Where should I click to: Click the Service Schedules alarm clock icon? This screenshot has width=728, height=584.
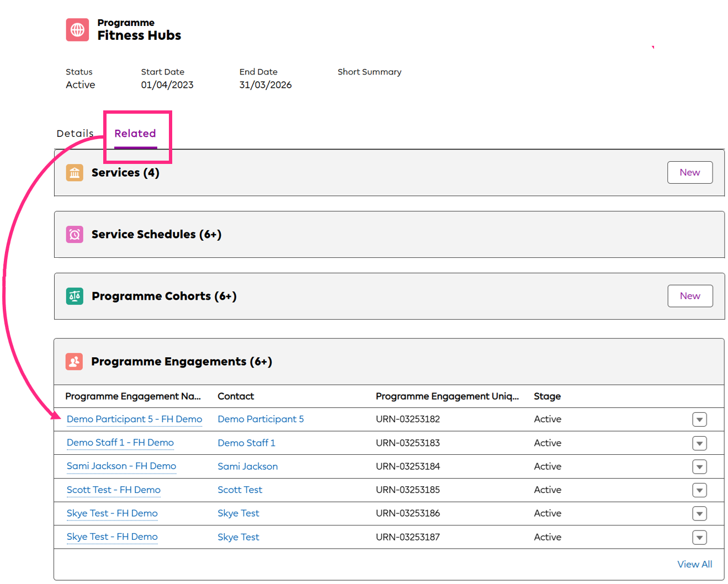click(75, 235)
